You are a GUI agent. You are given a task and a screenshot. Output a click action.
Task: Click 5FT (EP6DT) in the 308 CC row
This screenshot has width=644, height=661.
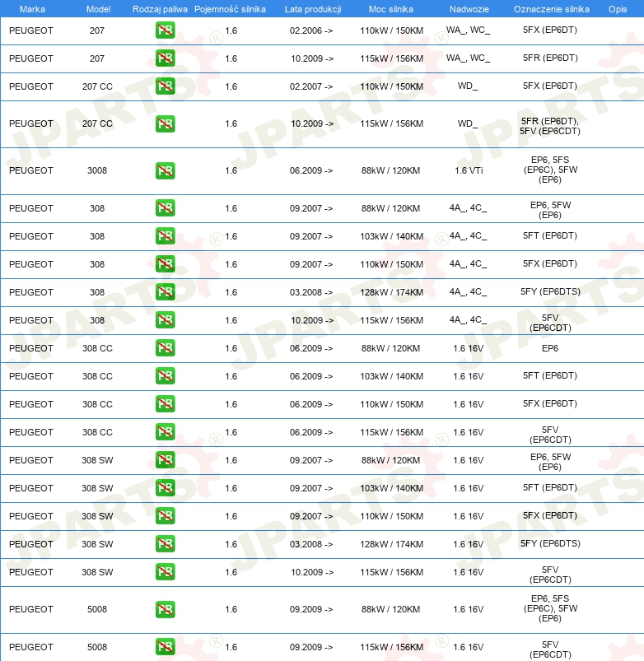tap(550, 375)
